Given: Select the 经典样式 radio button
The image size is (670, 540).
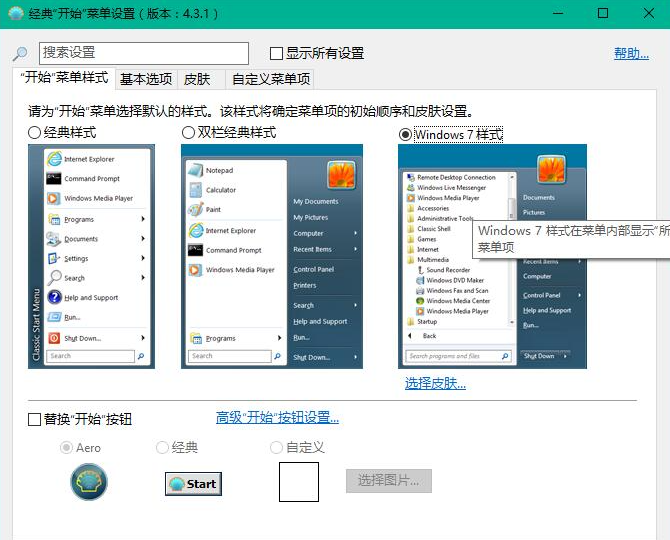Looking at the screenshot, I should [35, 133].
